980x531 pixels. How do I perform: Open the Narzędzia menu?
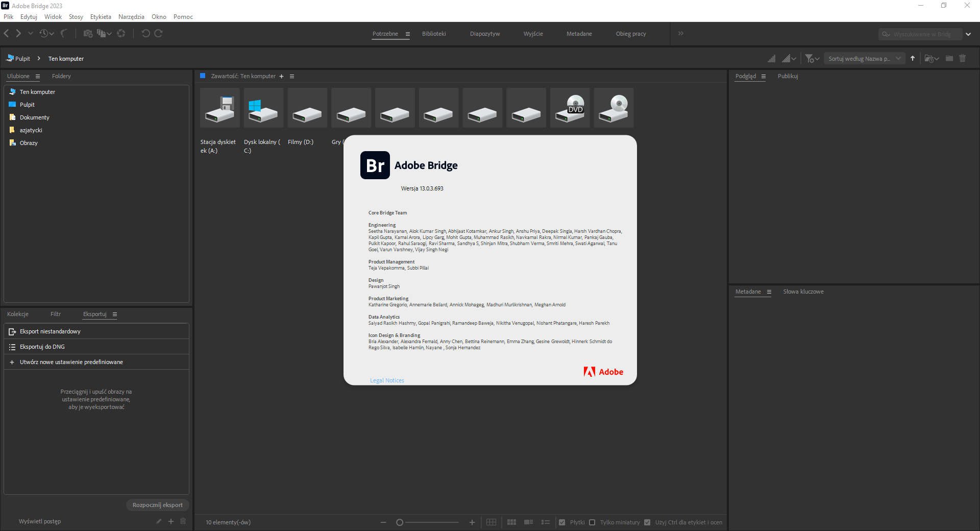pyautogui.click(x=131, y=17)
